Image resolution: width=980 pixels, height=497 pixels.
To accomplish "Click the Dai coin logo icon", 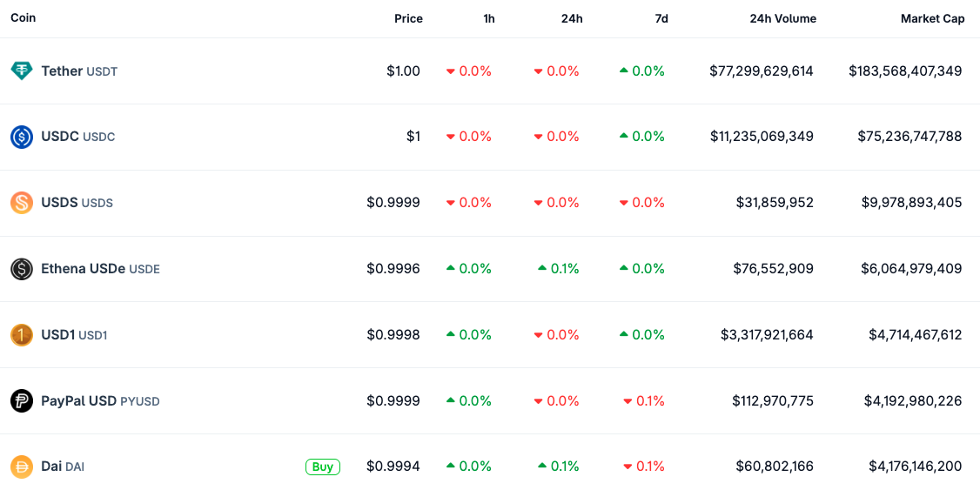I will point(22,467).
